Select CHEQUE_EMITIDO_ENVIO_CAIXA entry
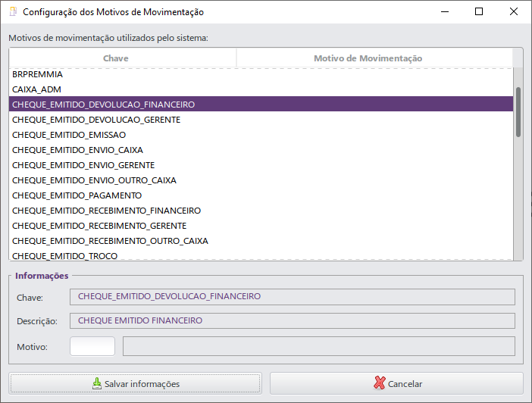Image resolution: width=532 pixels, height=403 pixels. click(261, 150)
